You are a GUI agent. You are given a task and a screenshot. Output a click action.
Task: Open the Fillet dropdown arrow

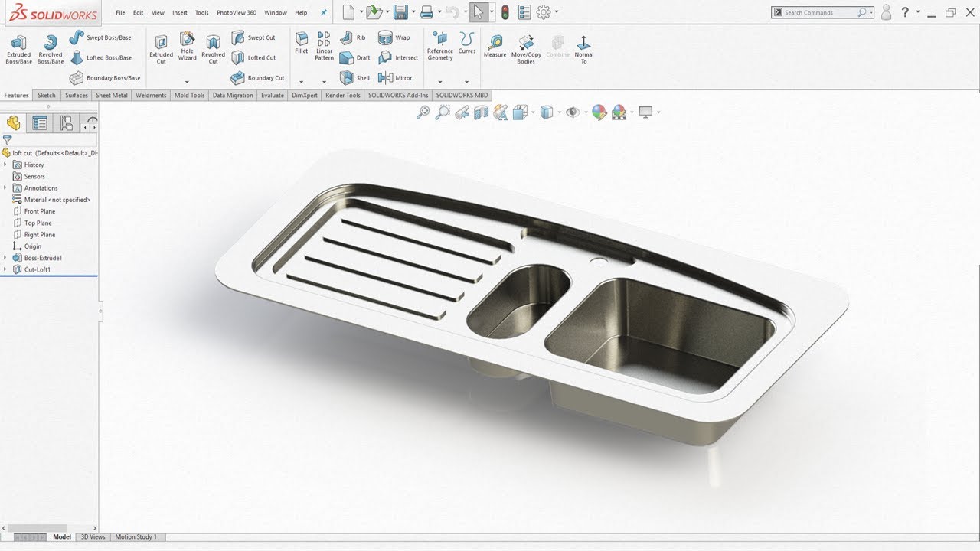point(302,82)
